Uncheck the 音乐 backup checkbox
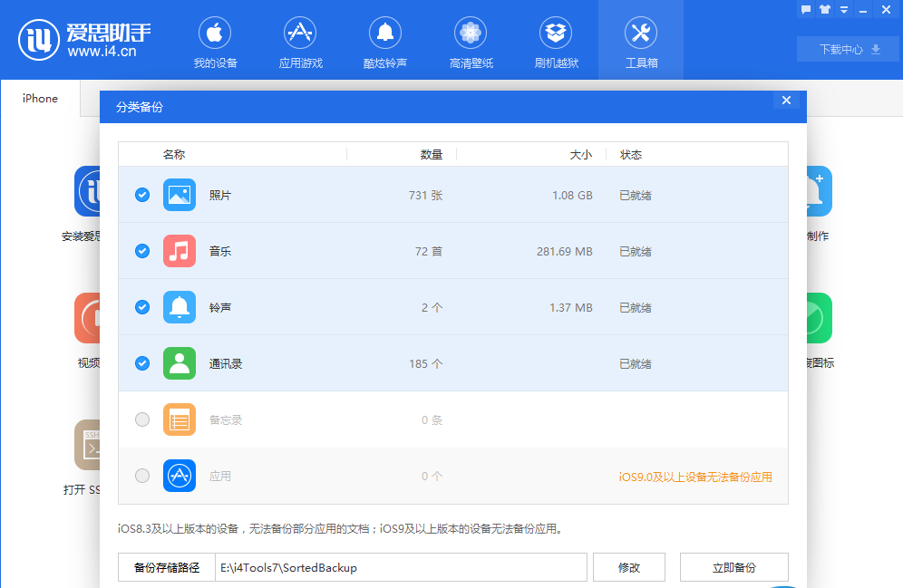Screen dimensions: 903x588 (x=142, y=251)
